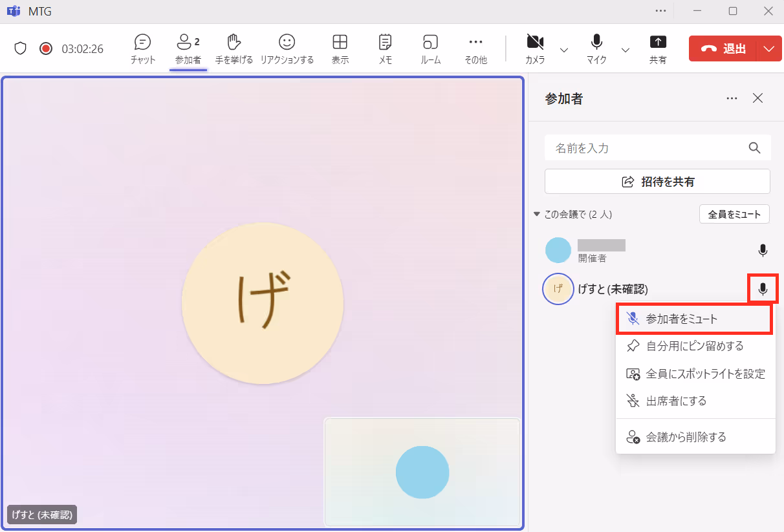
Task: Share (共有) your screen
Action: [658, 49]
